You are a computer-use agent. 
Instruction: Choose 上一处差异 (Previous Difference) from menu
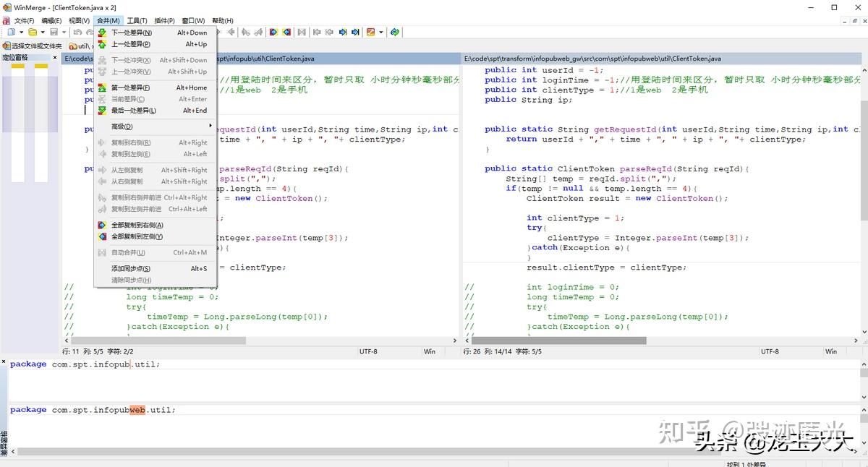131,44
